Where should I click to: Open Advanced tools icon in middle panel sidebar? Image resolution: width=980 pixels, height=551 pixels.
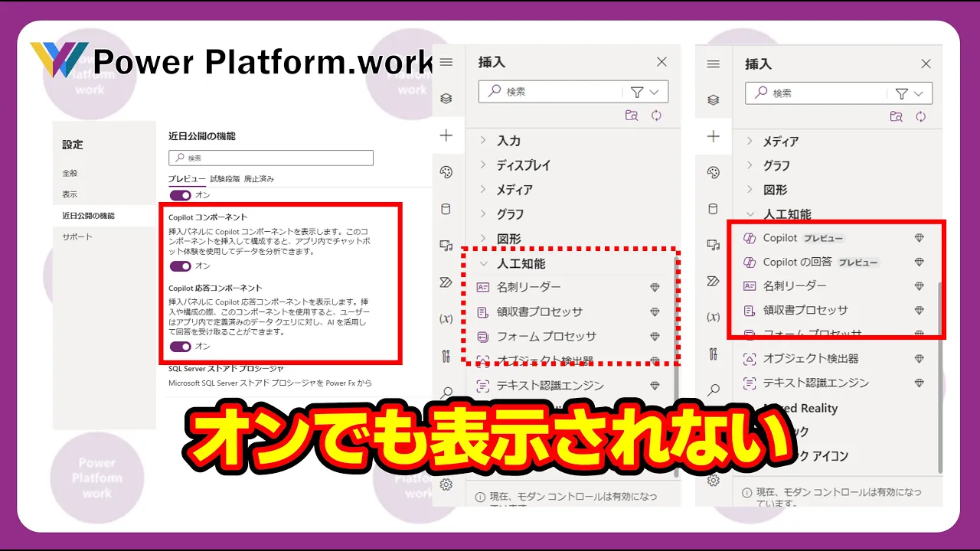446,356
